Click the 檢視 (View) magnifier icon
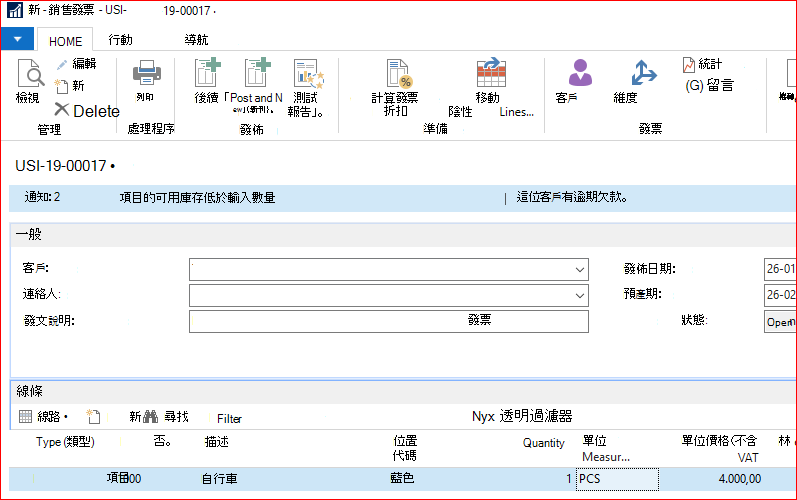The height and width of the screenshot is (500, 797). coord(29,73)
